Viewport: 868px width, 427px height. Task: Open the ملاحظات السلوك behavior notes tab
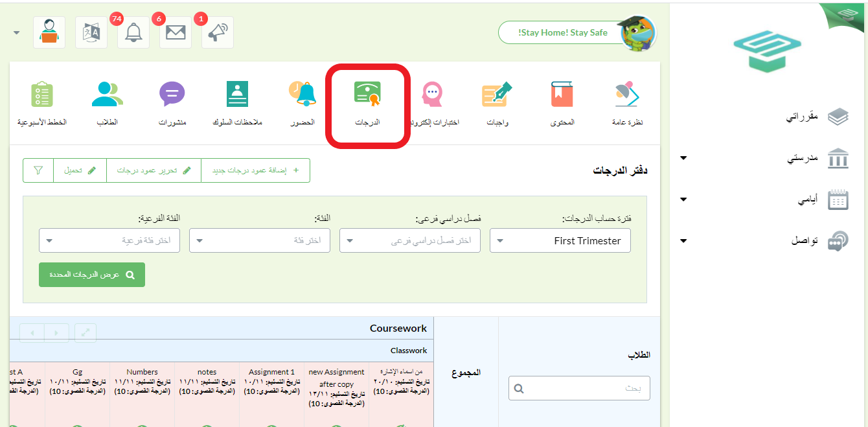(237, 104)
